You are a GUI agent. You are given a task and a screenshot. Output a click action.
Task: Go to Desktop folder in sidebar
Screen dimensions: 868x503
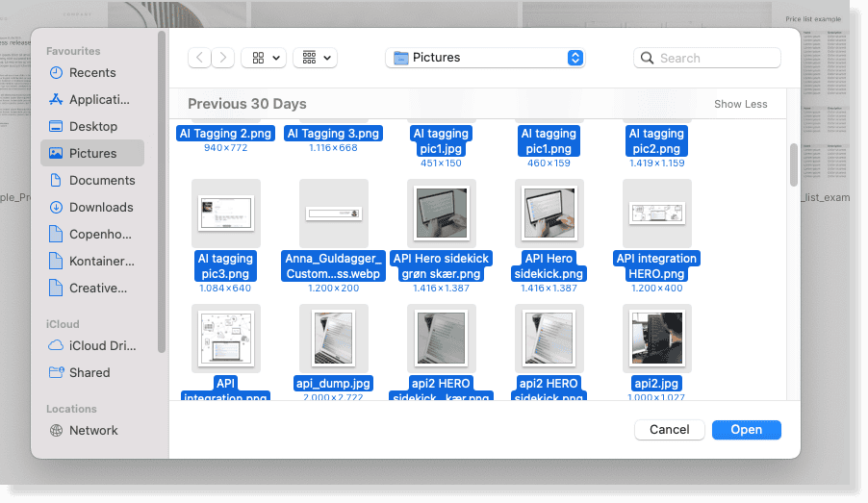pyautogui.click(x=93, y=126)
